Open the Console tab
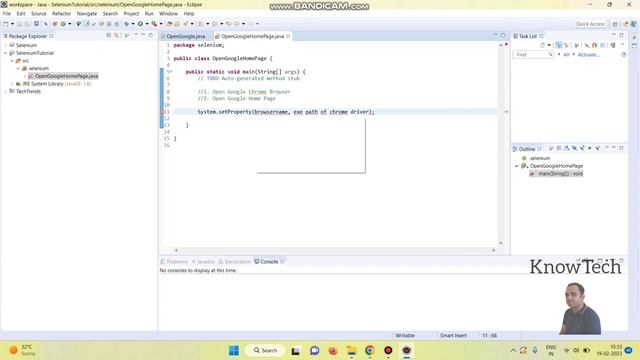Image resolution: width=640 pixels, height=360 pixels. point(269,262)
